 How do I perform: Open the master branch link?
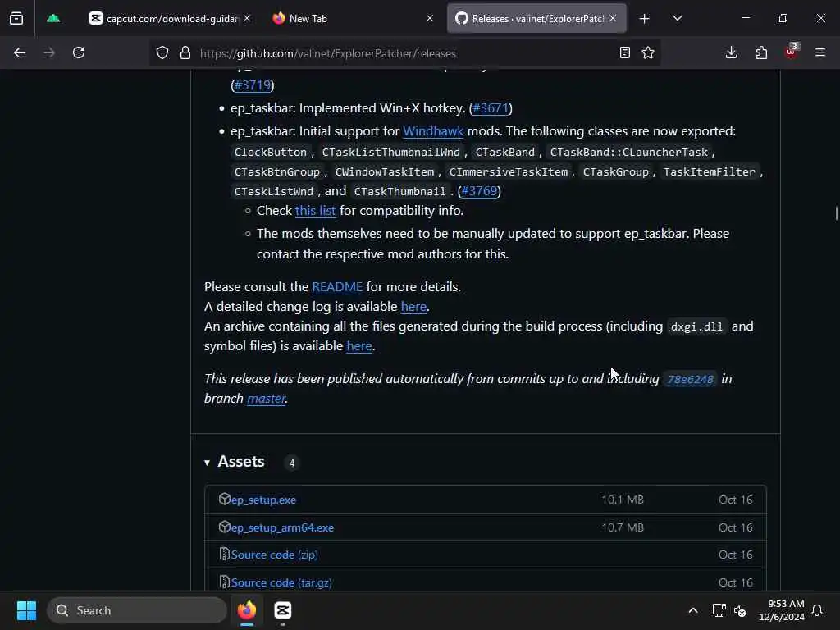[266, 399]
